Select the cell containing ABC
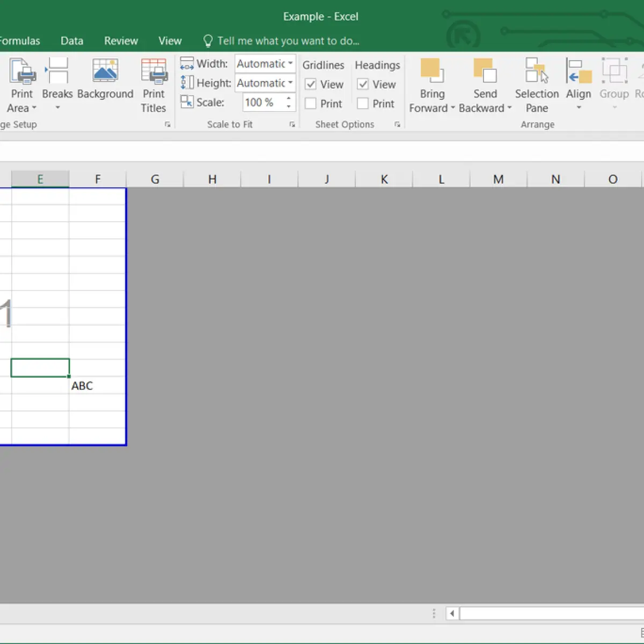This screenshot has height=644, width=644. [x=98, y=385]
